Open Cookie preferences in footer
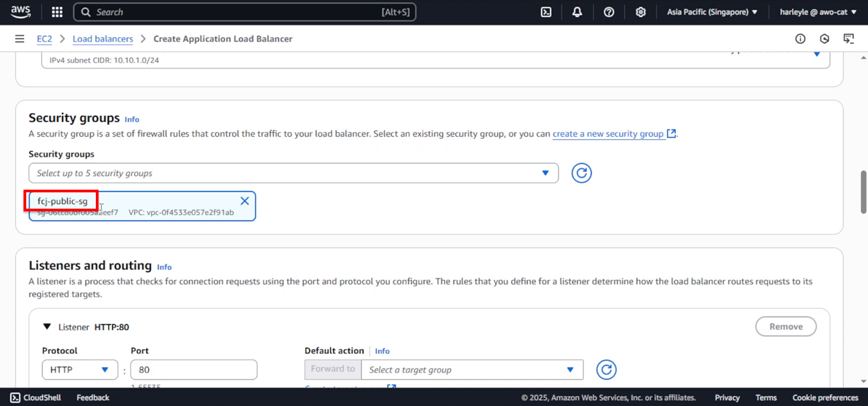868x406 pixels. (x=825, y=397)
